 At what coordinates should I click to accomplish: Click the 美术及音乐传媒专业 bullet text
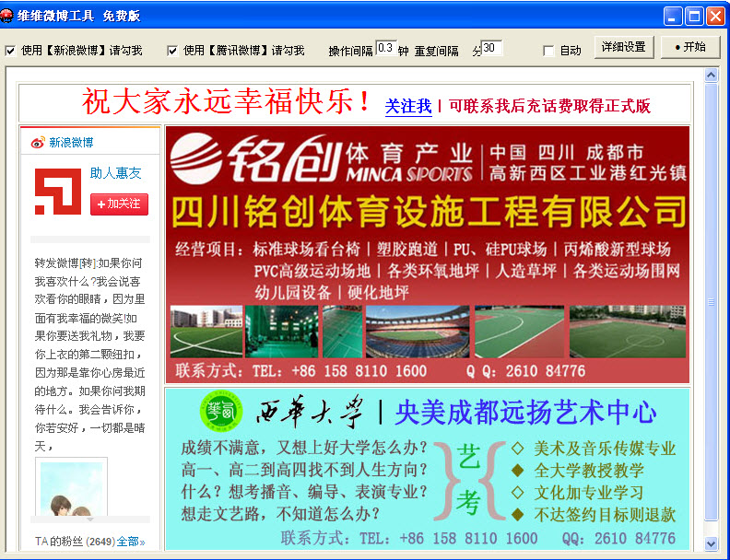click(605, 449)
